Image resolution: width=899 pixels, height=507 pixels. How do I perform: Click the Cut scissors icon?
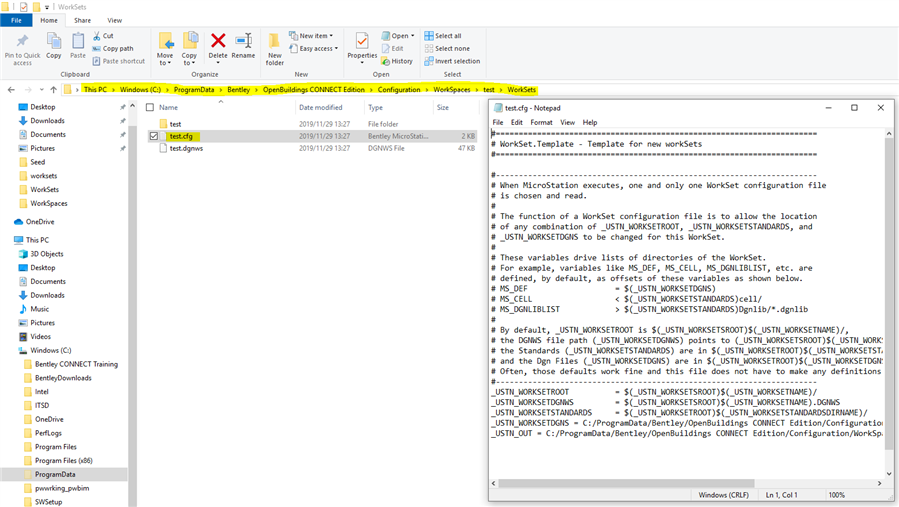(97, 36)
